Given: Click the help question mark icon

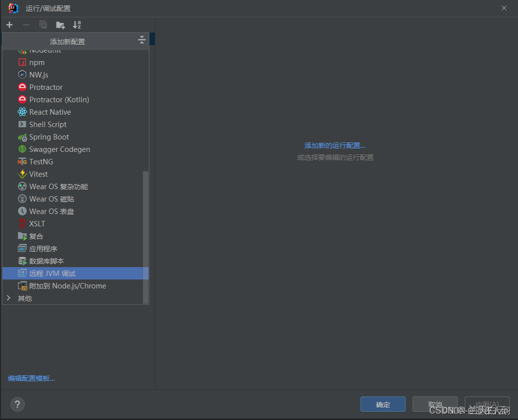Looking at the screenshot, I should tap(17, 404).
